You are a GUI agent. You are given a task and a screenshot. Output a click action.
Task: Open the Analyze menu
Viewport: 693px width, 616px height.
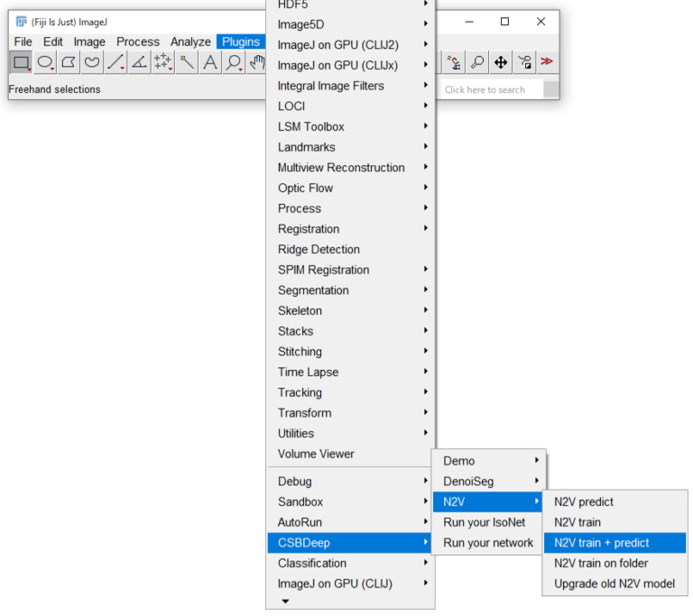tap(190, 41)
